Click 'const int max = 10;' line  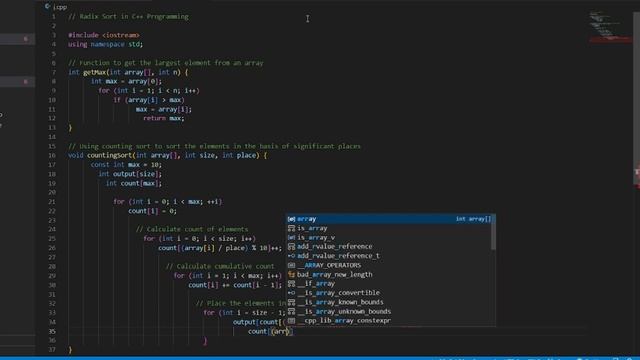tap(126, 164)
